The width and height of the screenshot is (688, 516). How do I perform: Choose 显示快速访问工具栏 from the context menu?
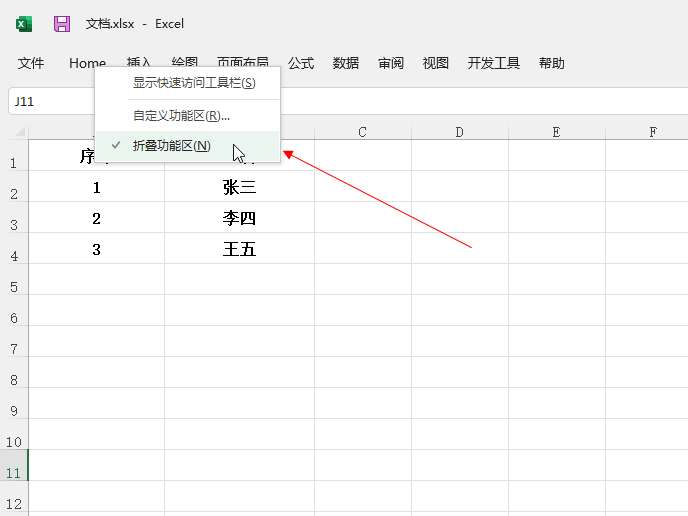tap(193, 82)
